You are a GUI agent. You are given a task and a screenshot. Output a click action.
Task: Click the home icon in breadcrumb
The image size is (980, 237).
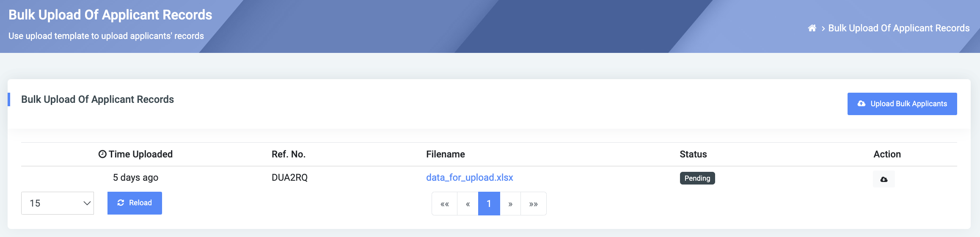pyautogui.click(x=812, y=28)
